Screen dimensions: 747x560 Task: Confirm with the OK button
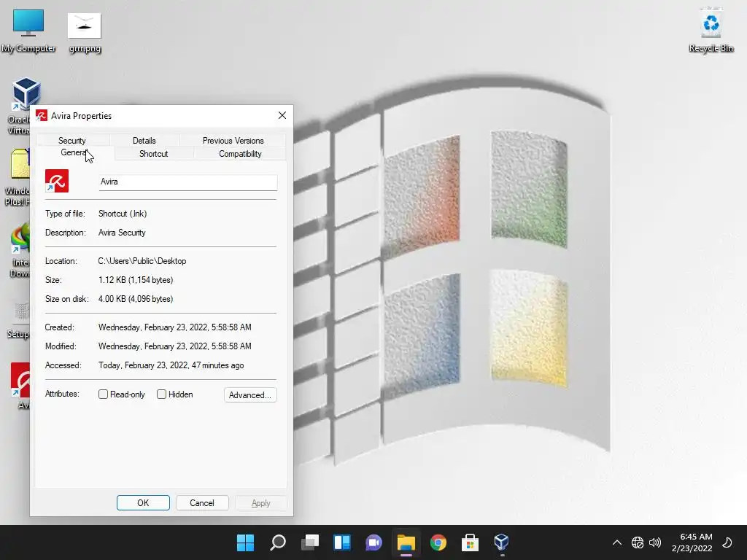[x=143, y=503]
